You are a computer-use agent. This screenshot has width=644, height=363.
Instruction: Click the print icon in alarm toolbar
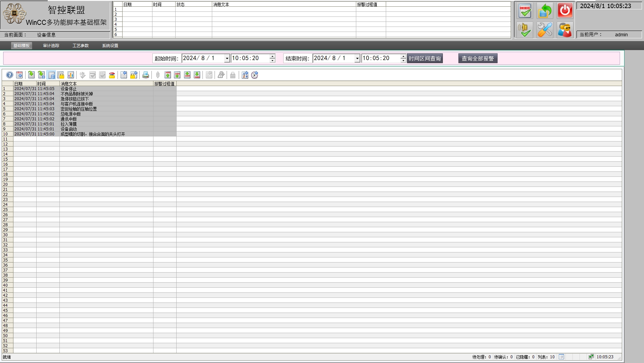tap(145, 75)
